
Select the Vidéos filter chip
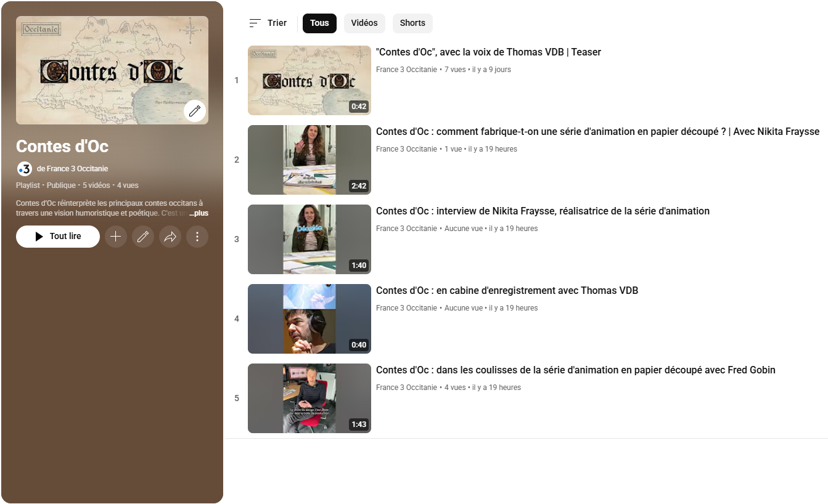[x=364, y=23]
